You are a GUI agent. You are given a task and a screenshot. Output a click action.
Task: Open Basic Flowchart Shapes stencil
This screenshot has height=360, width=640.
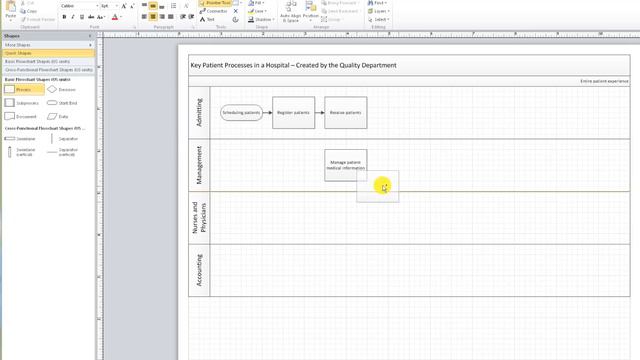[x=48, y=61]
